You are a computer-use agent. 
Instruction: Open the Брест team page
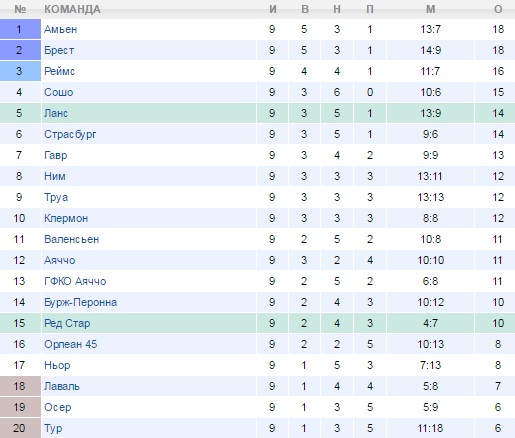click(59, 50)
